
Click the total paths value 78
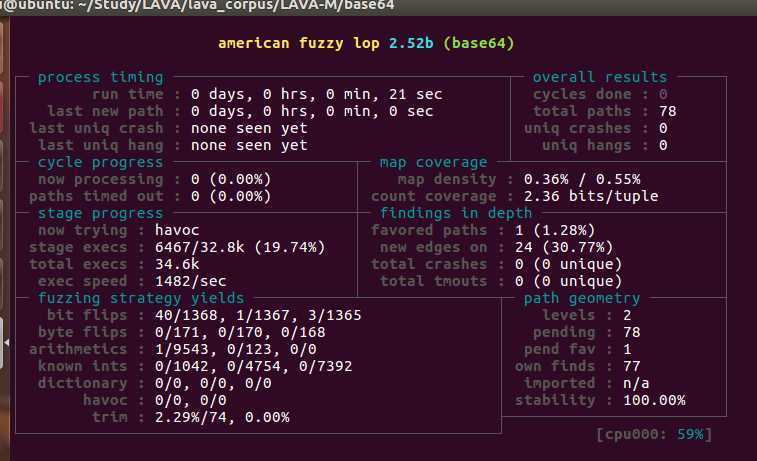[668, 112]
